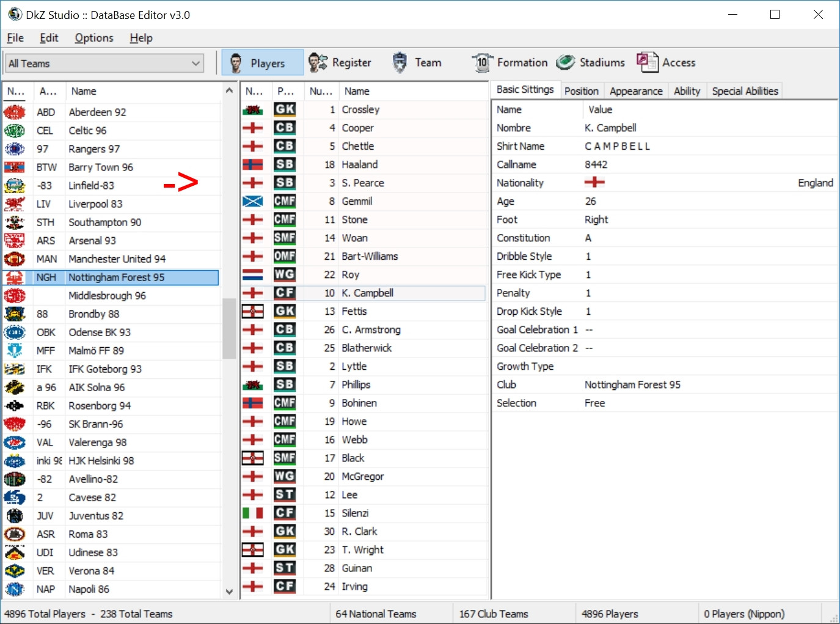Click the WG position badge for Roy
The image size is (840, 624).
[x=285, y=274]
